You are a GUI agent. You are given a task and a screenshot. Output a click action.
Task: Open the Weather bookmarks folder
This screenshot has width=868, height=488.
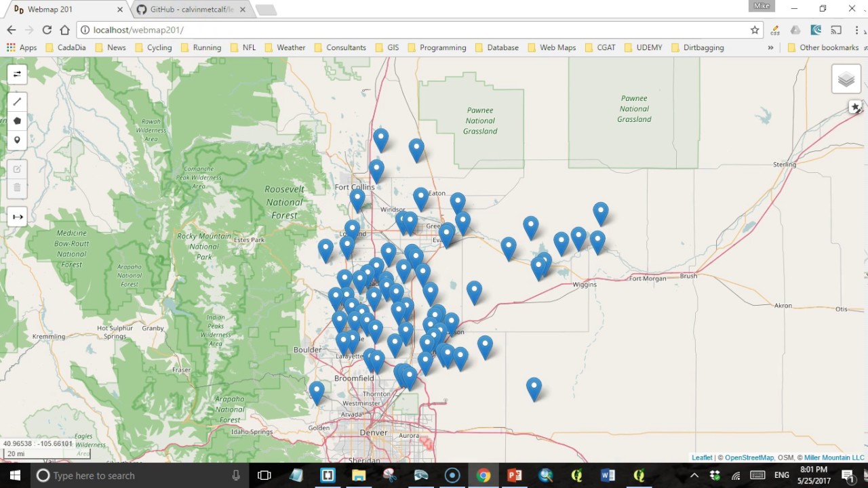coord(285,47)
